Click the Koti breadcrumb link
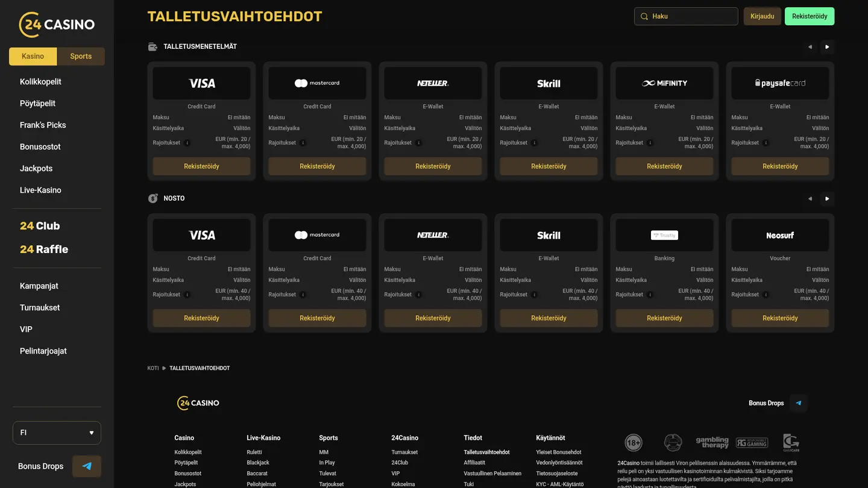Image resolution: width=868 pixels, height=488 pixels. (x=153, y=368)
